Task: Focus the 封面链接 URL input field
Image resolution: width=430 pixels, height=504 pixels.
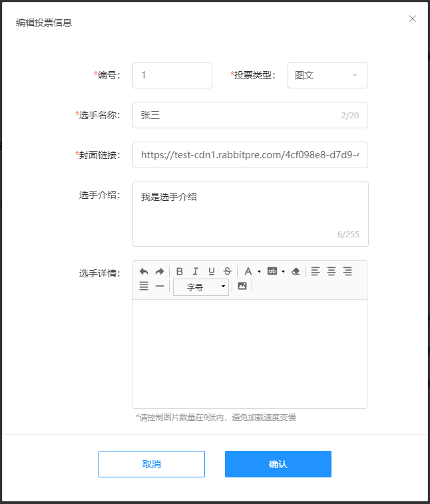Action: (x=250, y=155)
